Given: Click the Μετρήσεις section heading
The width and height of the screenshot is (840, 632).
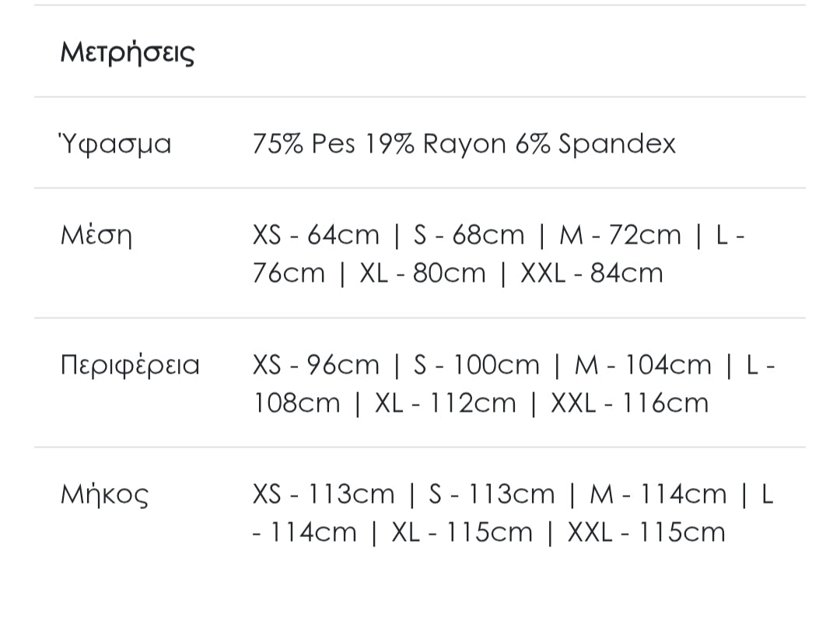Looking at the screenshot, I should point(128,52).
